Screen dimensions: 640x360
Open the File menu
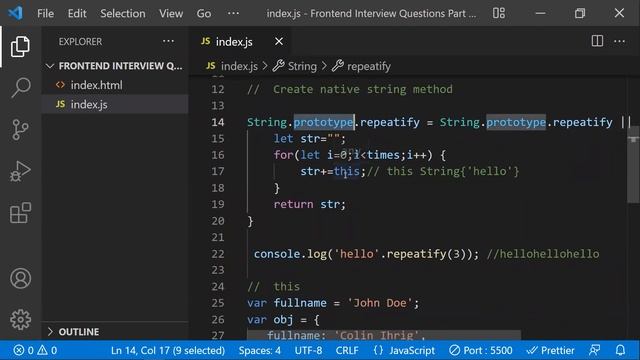[45, 13]
